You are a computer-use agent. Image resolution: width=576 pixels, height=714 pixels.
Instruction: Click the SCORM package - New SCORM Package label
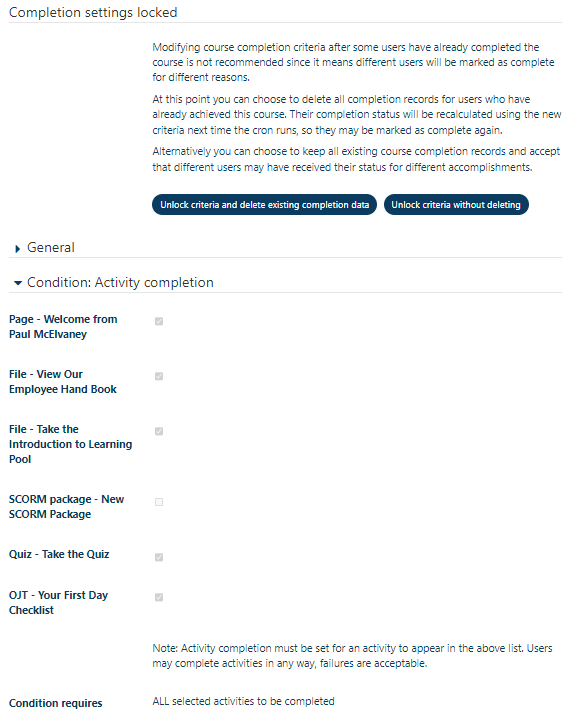pyautogui.click(x=66, y=507)
